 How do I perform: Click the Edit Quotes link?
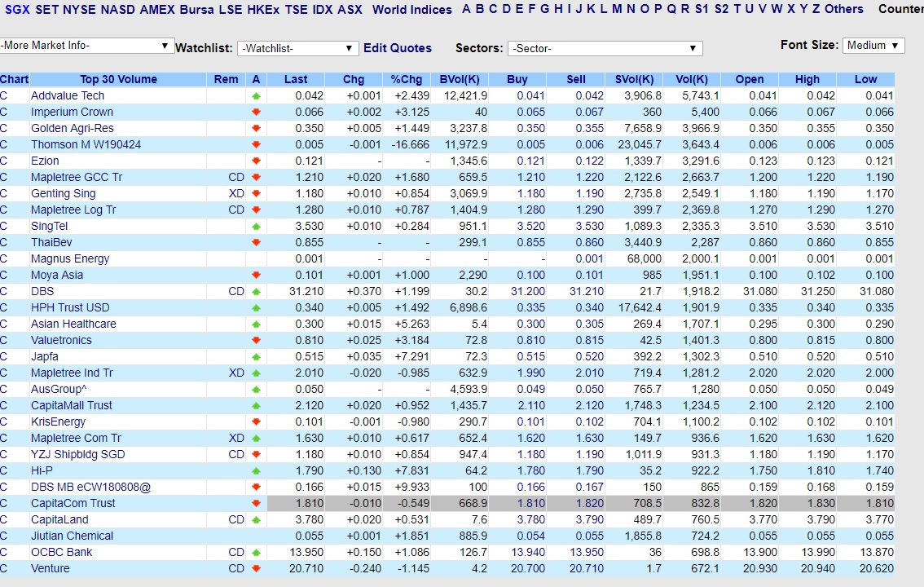[x=397, y=48]
